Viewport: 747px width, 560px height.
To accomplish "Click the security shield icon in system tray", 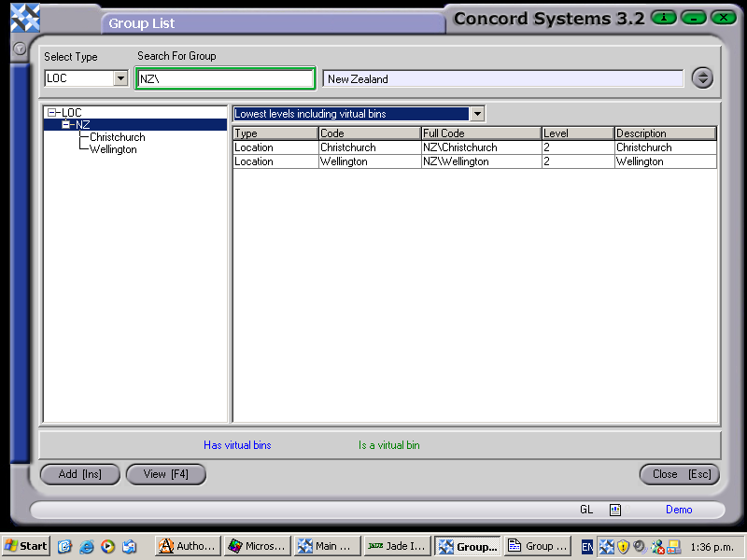I will point(622,546).
